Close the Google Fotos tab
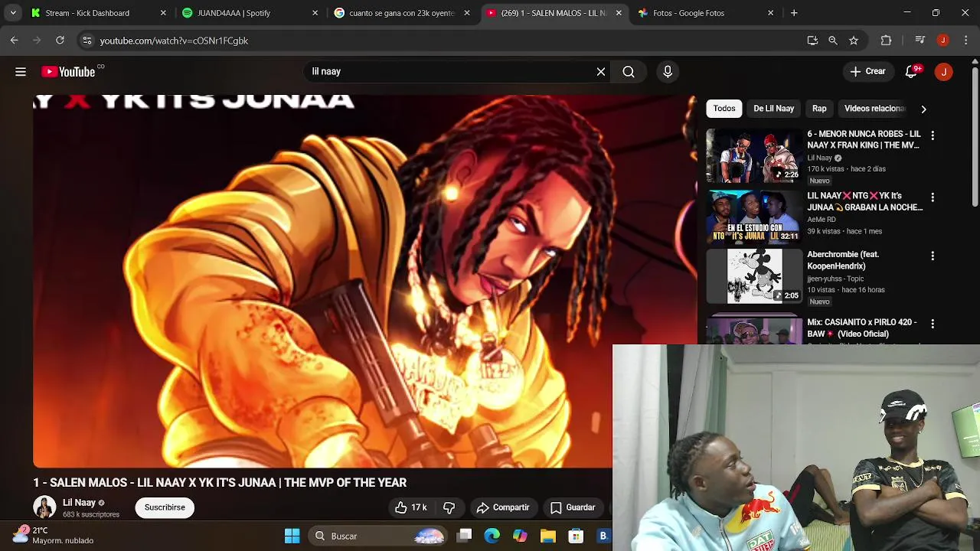 tap(771, 13)
